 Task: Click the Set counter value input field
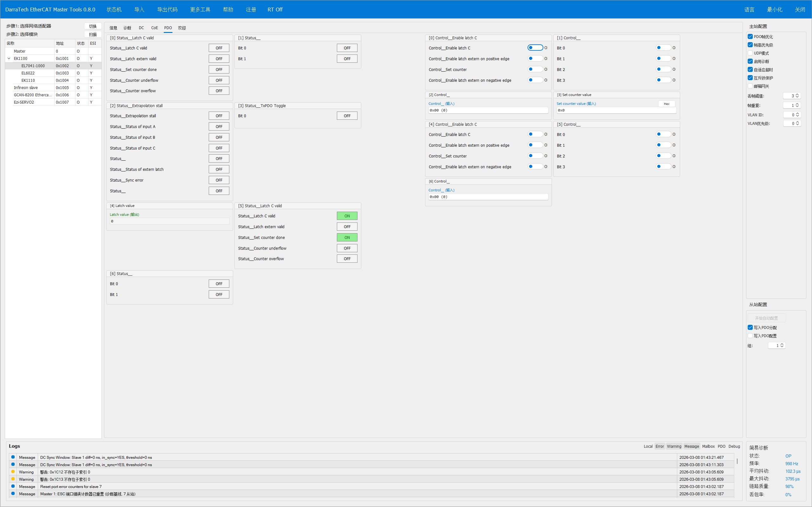tap(616, 110)
